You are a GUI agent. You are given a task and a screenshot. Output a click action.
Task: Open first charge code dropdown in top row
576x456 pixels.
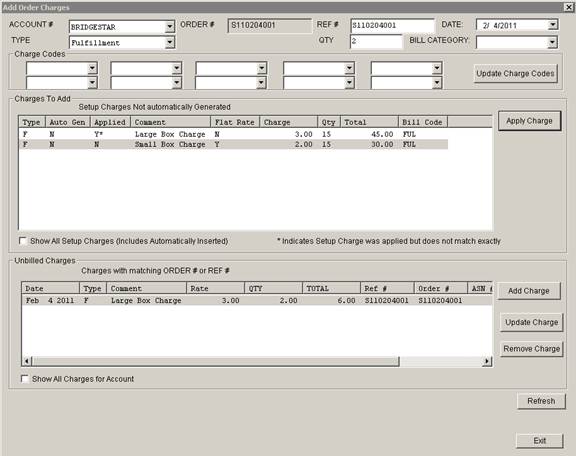click(x=92, y=68)
